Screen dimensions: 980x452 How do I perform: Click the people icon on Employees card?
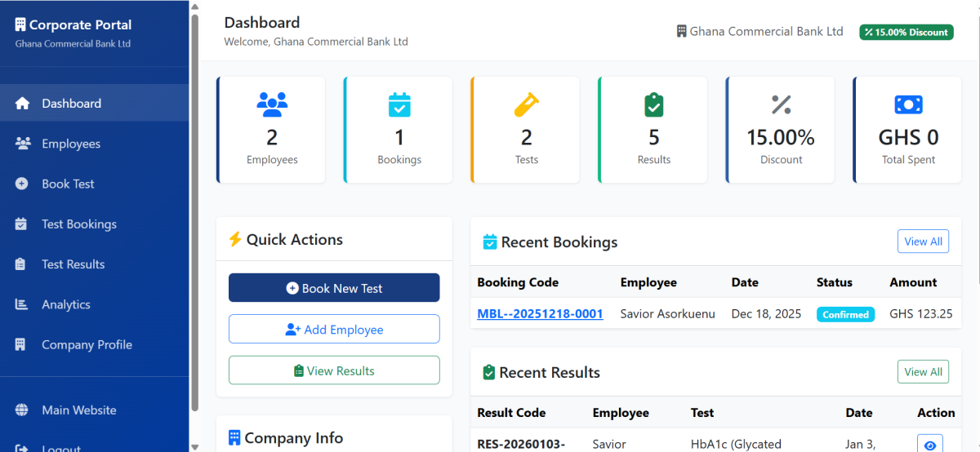272,104
